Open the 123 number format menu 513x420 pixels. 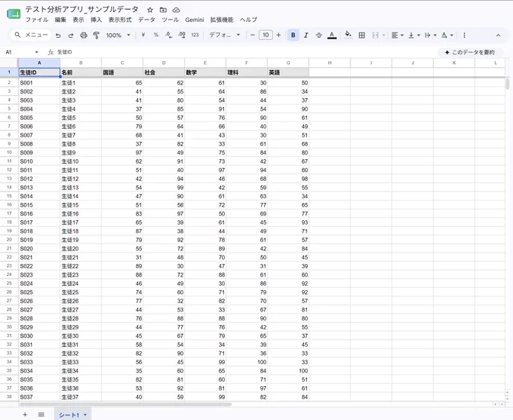click(195, 35)
